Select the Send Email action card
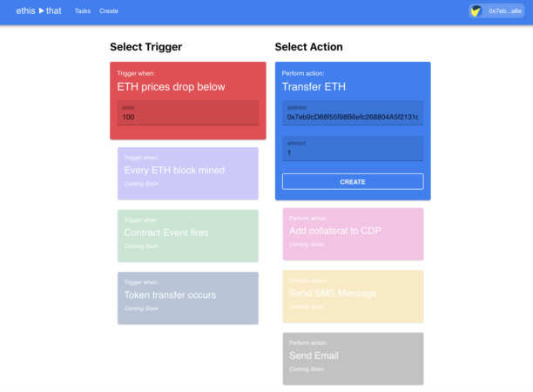Image resolution: width=533 pixels, height=392 pixels. pyautogui.click(x=353, y=357)
